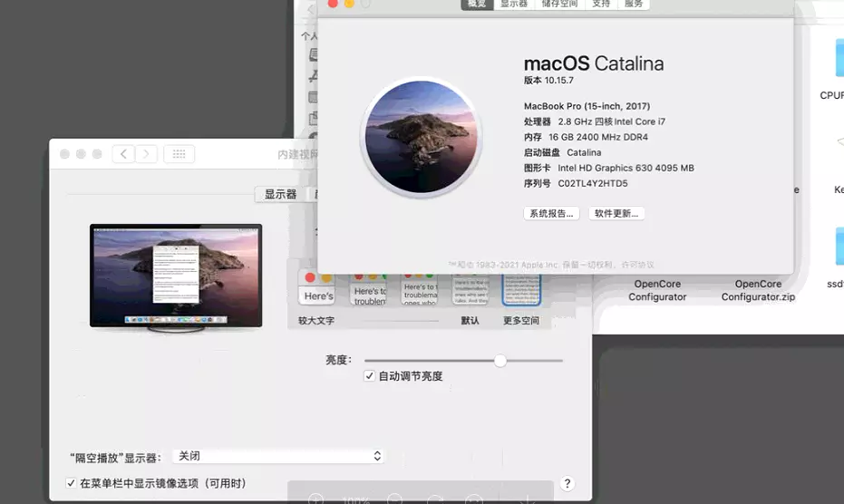844x504 pixels.
Task: Switch to the 支持 tab
Action: pyautogui.click(x=601, y=5)
